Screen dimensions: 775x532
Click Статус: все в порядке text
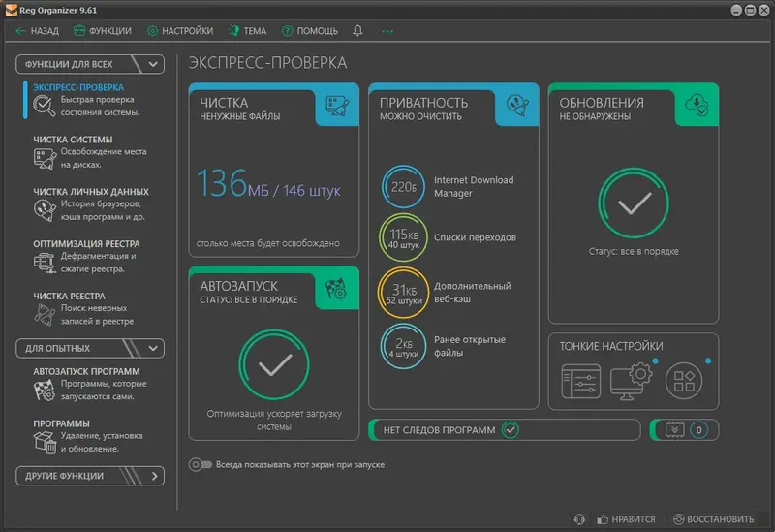point(634,252)
